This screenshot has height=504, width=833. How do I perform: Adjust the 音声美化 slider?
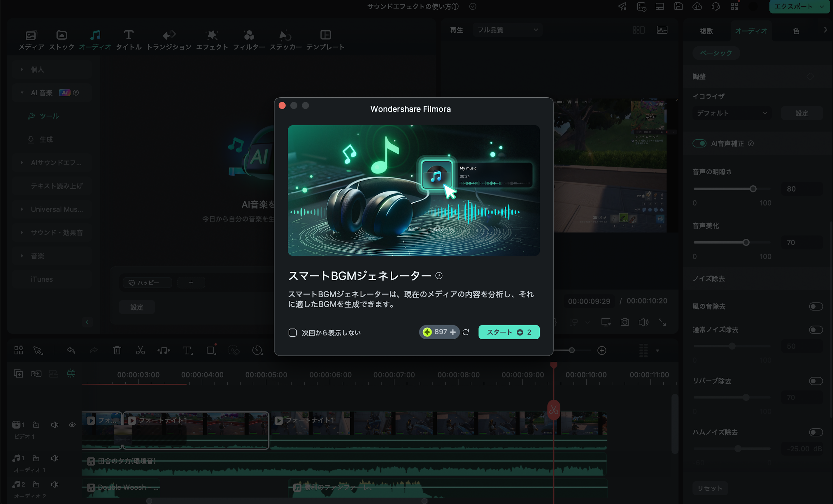point(746,243)
